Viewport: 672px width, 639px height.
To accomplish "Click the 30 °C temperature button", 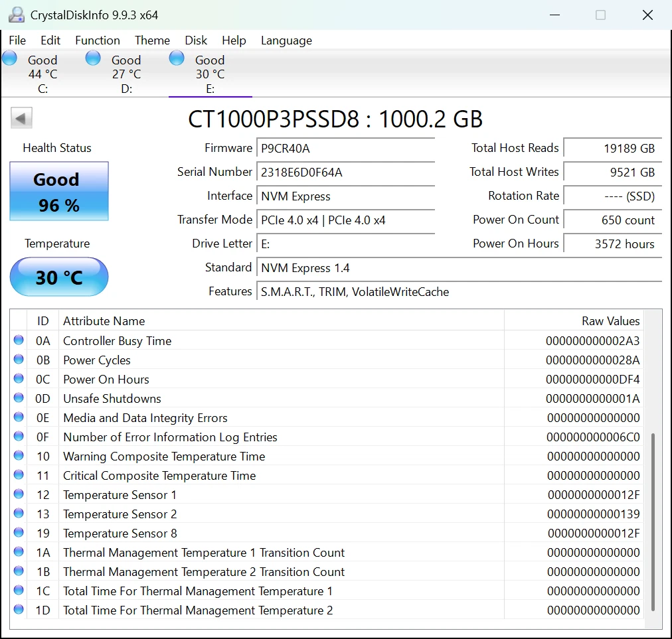I will 59,277.
